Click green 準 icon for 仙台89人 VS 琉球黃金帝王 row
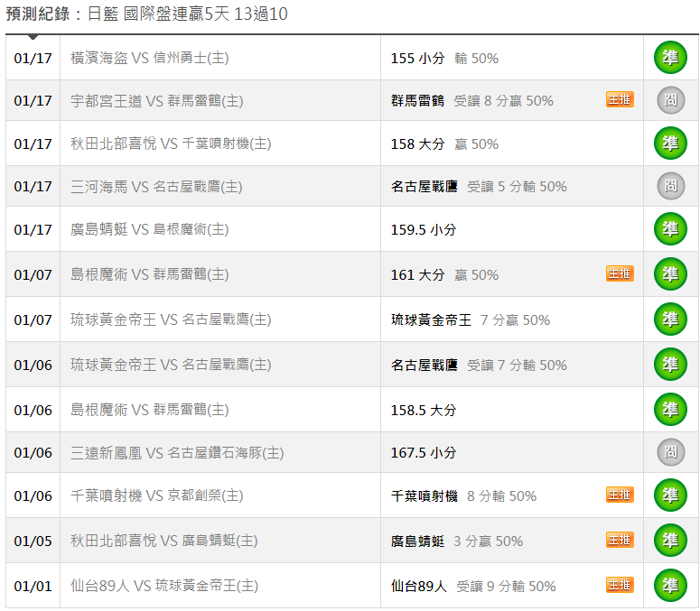This screenshot has width=700, height=611. pos(670,585)
